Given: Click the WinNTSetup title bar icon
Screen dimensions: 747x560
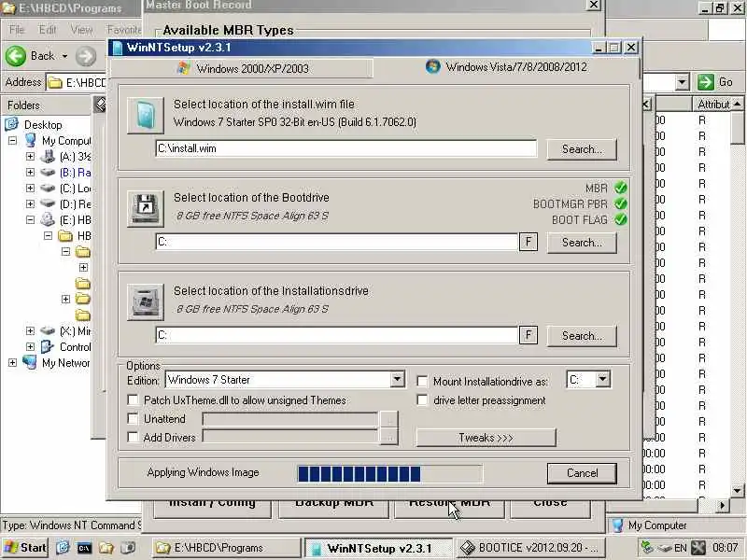Looking at the screenshot, I should [x=118, y=48].
